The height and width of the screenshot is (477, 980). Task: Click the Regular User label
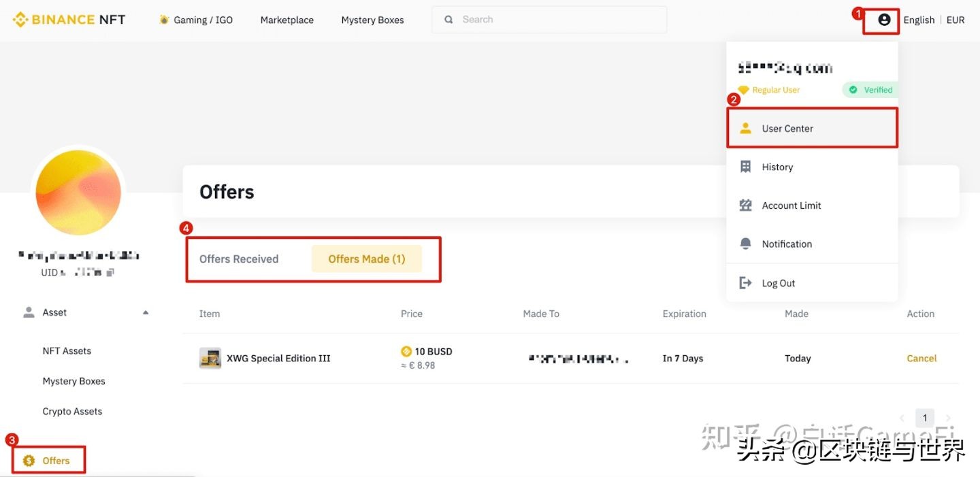[777, 90]
